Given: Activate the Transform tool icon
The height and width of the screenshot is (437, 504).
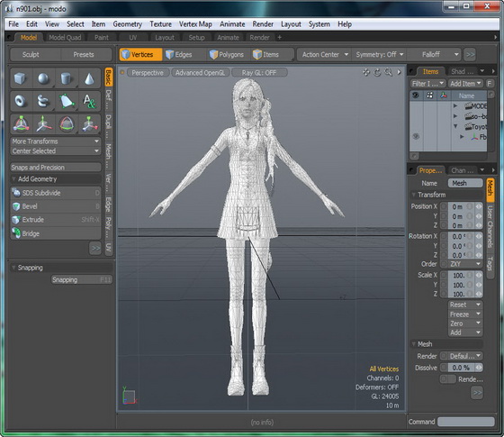Looking at the screenshot, I should pos(21,124).
